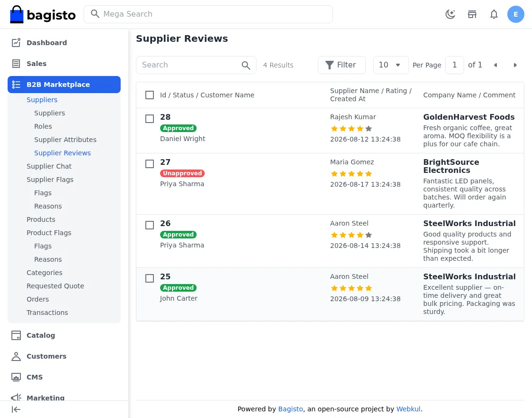Click the Dashboard icon
This screenshot has height=418, width=532.
coord(16,43)
